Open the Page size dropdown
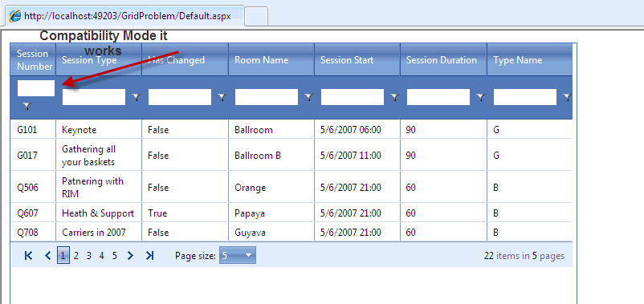 click(238, 256)
